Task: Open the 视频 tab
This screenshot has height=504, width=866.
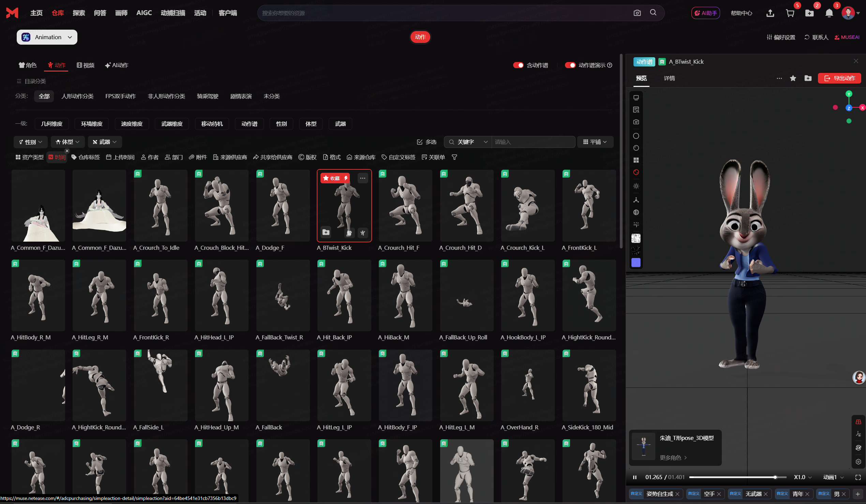Action: [x=86, y=65]
